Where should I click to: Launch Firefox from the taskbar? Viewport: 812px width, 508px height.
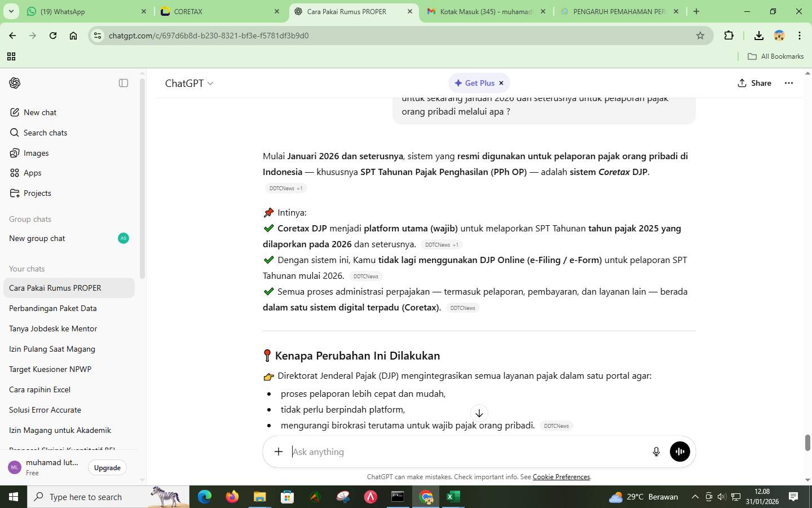(x=231, y=497)
